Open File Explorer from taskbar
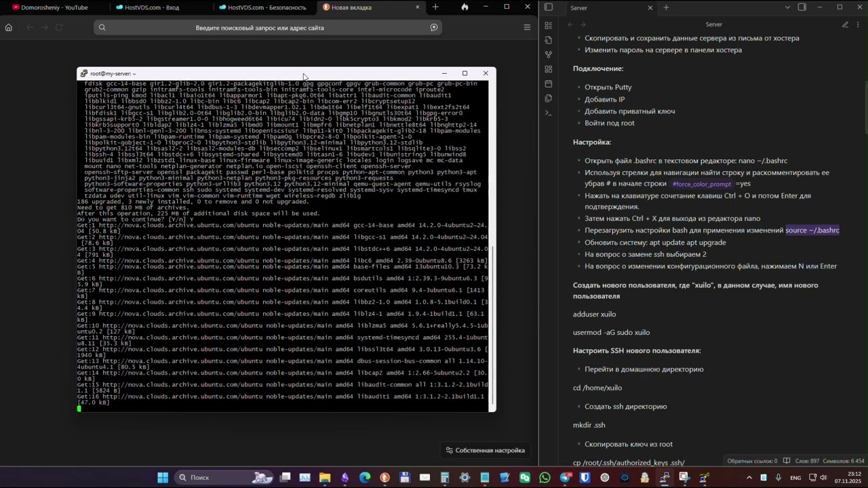 (x=325, y=478)
